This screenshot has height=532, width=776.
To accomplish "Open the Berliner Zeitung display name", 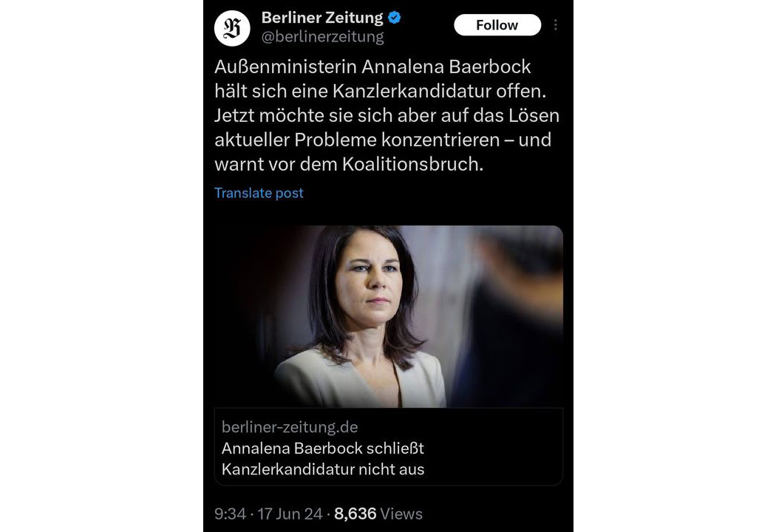I will [322, 18].
